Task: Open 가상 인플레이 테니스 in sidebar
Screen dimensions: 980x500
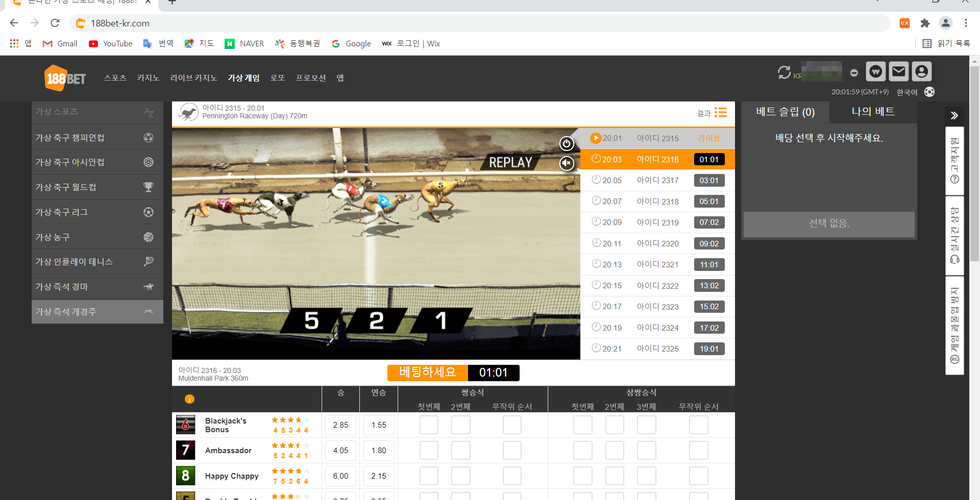Action: click(x=97, y=262)
